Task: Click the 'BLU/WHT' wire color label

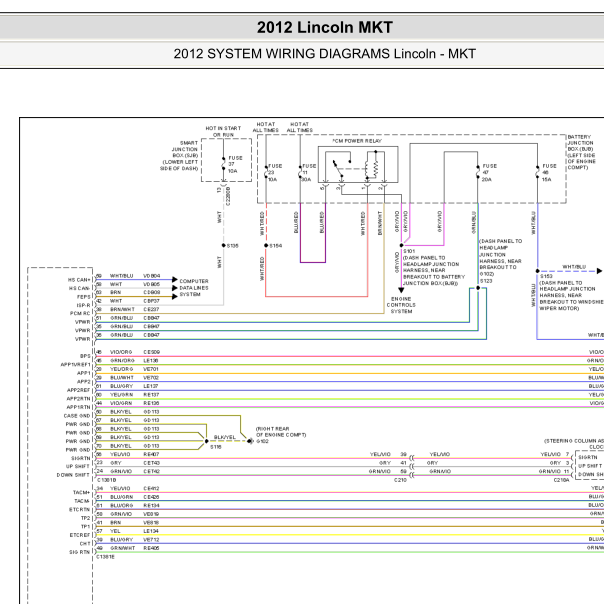Action: click(x=122, y=378)
